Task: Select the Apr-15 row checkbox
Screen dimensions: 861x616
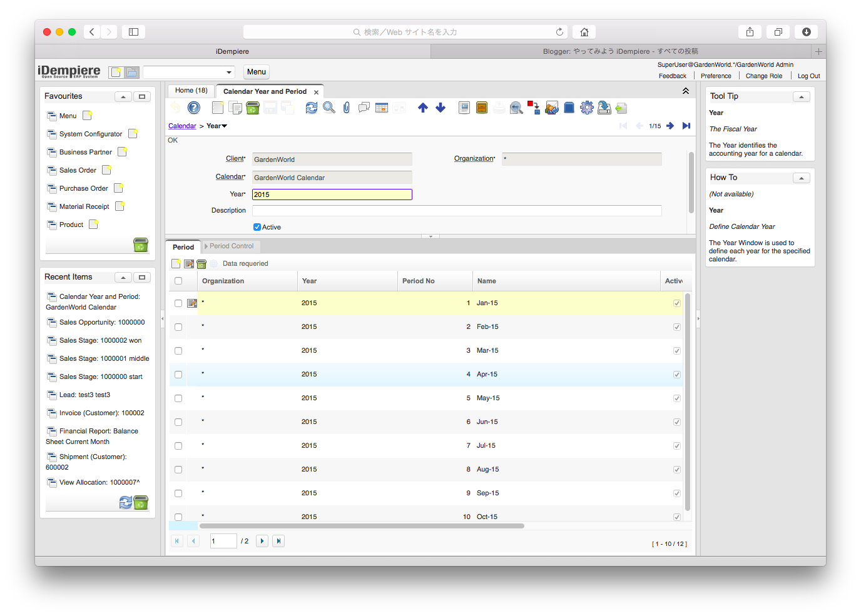Action: tap(178, 375)
